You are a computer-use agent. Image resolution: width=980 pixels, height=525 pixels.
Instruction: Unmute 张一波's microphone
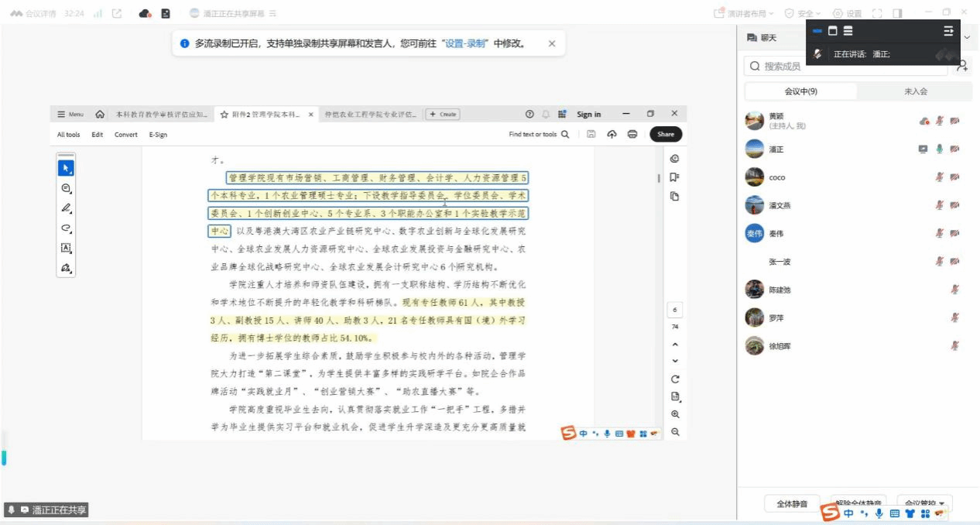point(939,262)
